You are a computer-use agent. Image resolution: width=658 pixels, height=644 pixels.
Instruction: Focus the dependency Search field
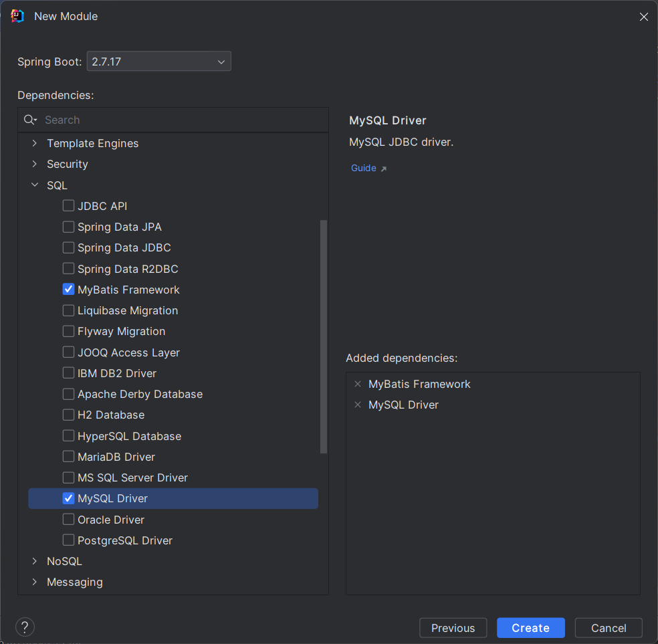(181, 120)
